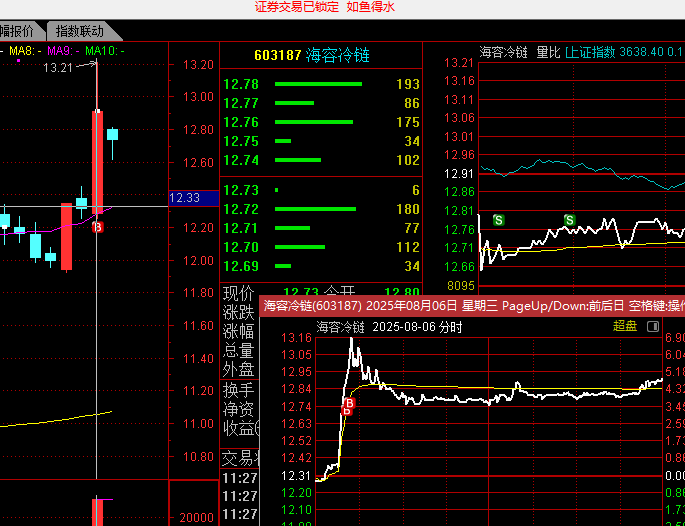
Task: Click the 86 volume on the 12.77 row
Action: coord(412,103)
